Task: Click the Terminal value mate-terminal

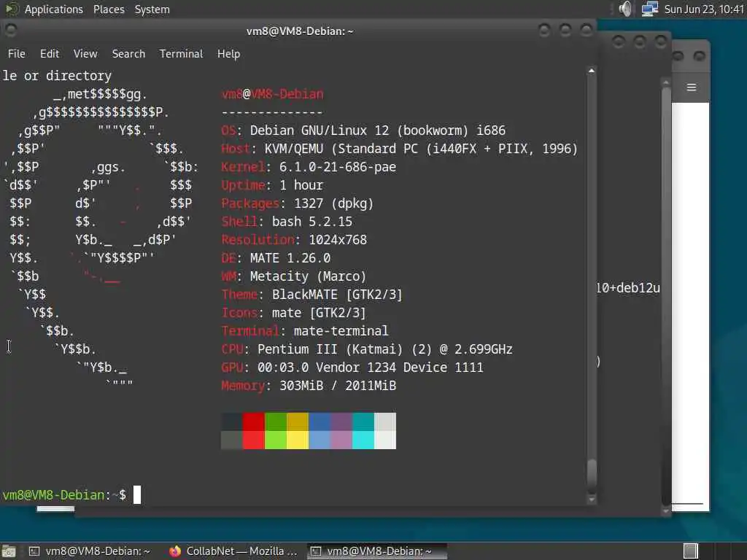Action: 341,331
